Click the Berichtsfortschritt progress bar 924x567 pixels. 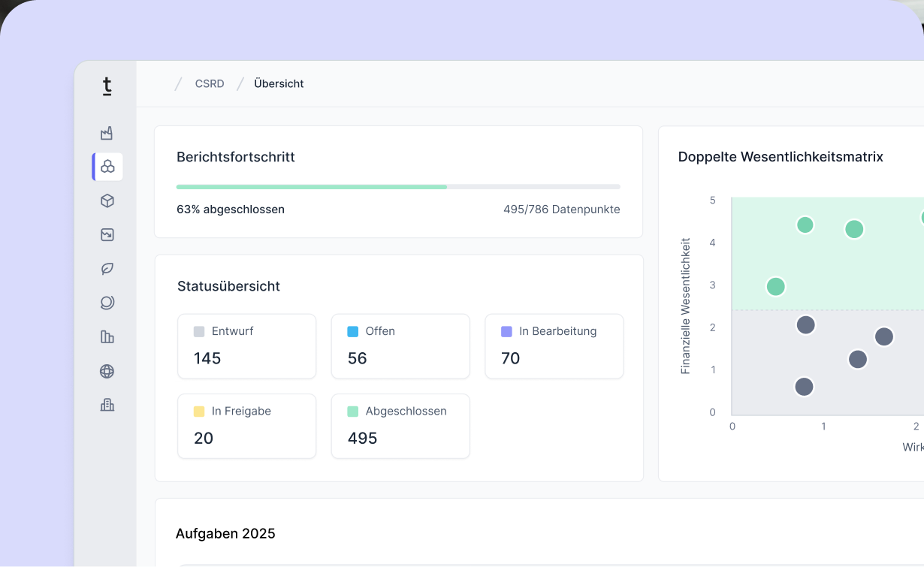click(398, 186)
